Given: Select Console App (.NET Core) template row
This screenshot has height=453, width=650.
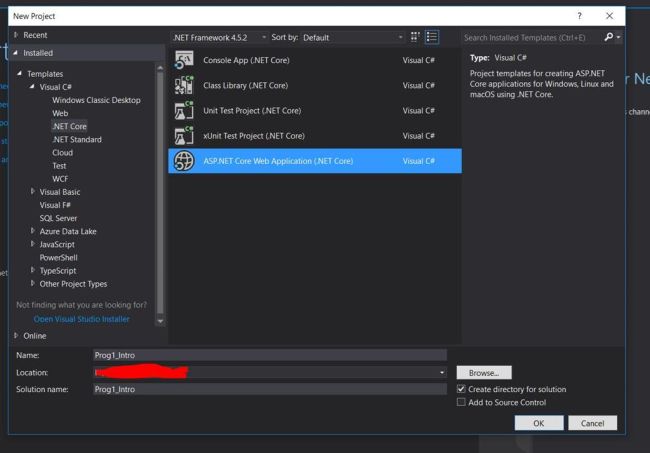Looking at the screenshot, I should [x=315, y=60].
